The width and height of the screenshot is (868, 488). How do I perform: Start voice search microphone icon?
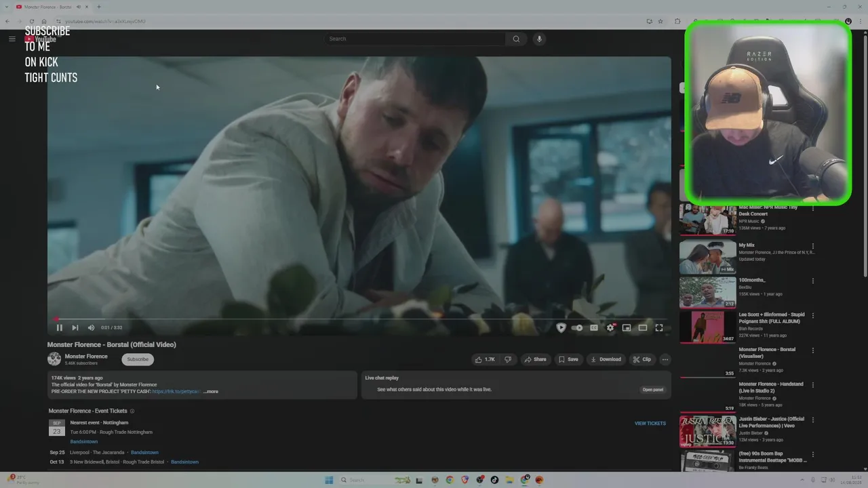[x=540, y=39]
